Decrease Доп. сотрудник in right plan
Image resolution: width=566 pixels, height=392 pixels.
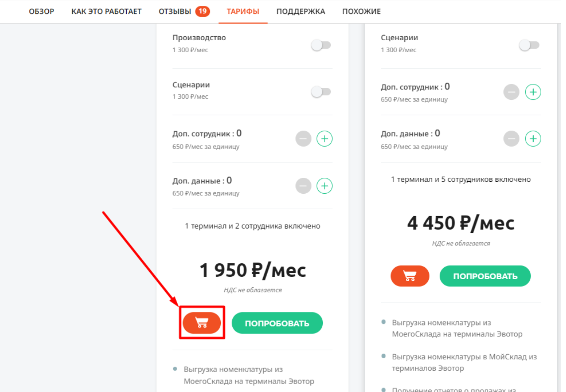(x=511, y=92)
